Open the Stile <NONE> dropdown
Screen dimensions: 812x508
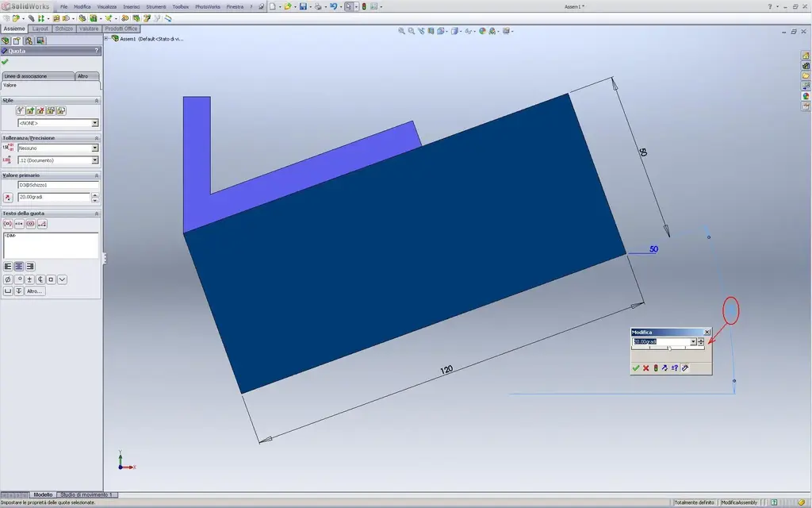tap(95, 123)
